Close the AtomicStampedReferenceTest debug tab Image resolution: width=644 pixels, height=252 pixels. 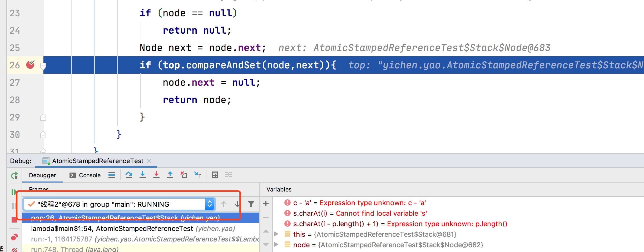(x=149, y=161)
